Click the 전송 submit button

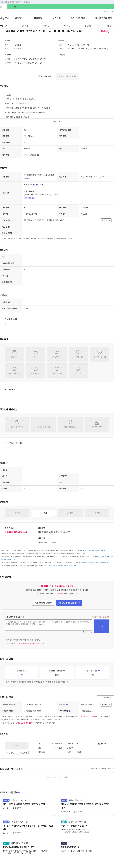tap(102, 626)
